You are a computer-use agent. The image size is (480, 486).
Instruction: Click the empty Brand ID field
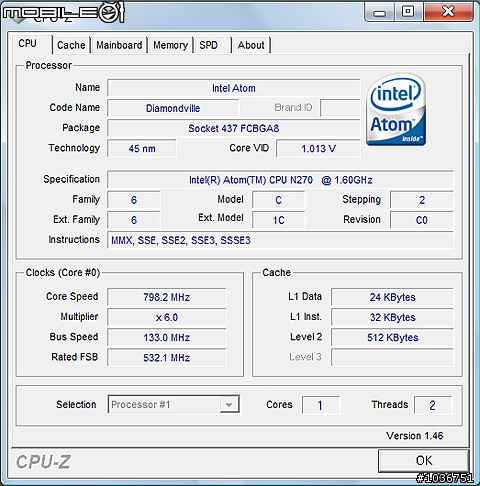click(340, 108)
